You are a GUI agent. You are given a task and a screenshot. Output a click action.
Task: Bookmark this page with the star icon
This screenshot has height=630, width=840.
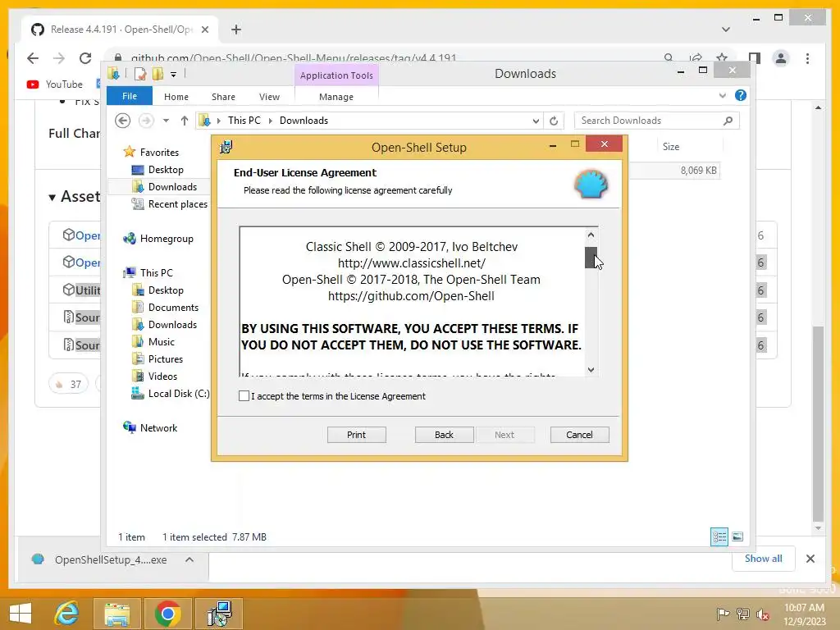click(722, 57)
